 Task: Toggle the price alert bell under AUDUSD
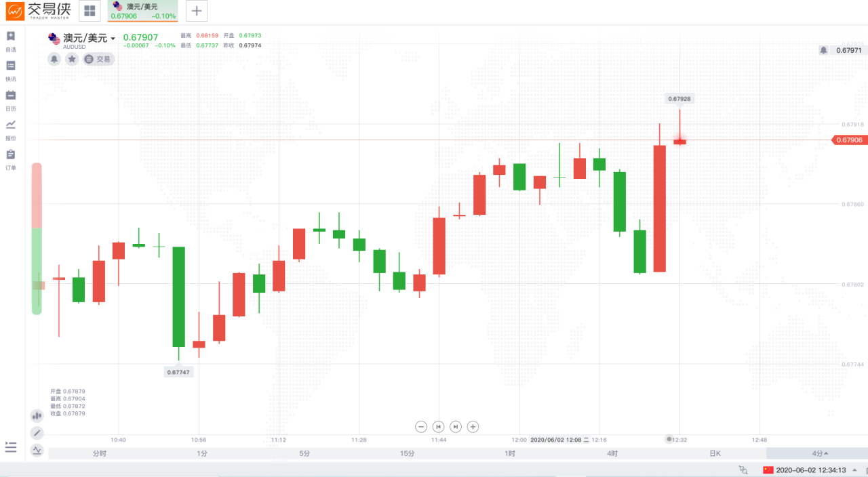pyautogui.click(x=54, y=60)
